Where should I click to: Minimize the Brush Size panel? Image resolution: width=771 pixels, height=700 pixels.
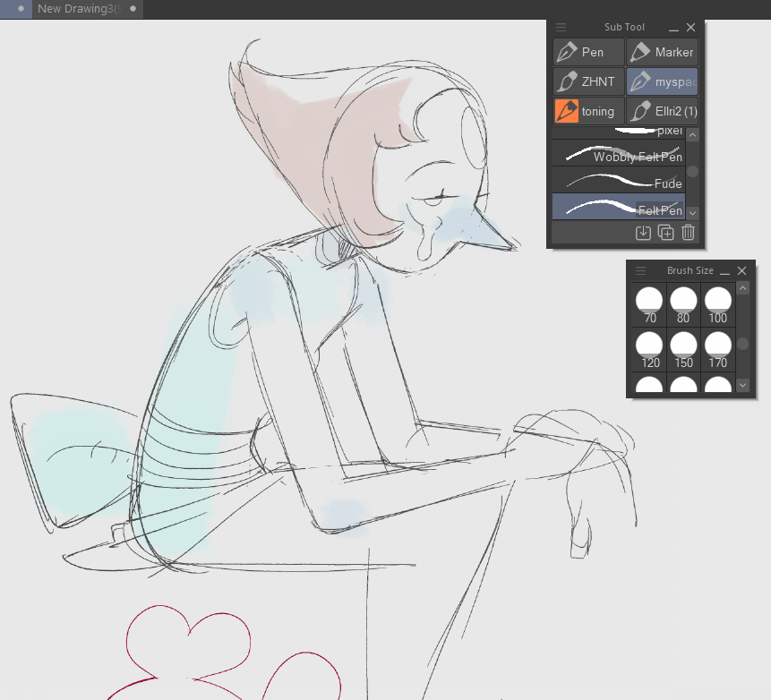click(724, 271)
